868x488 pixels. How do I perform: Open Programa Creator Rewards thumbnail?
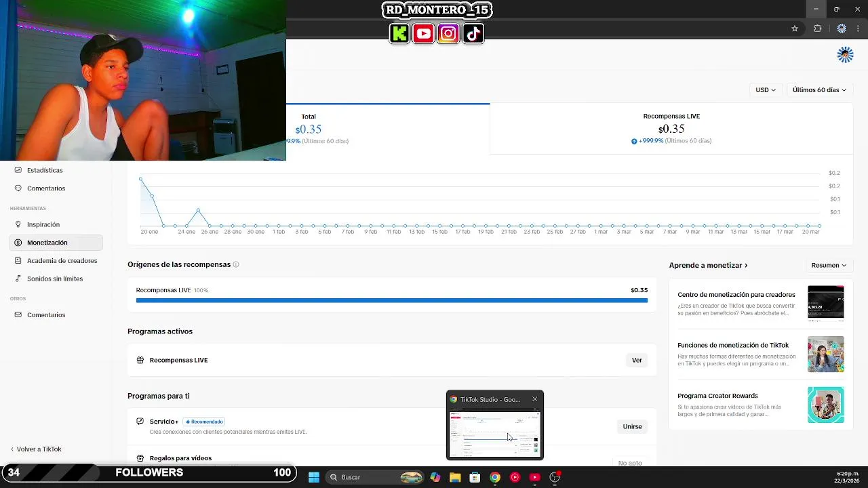tap(825, 405)
